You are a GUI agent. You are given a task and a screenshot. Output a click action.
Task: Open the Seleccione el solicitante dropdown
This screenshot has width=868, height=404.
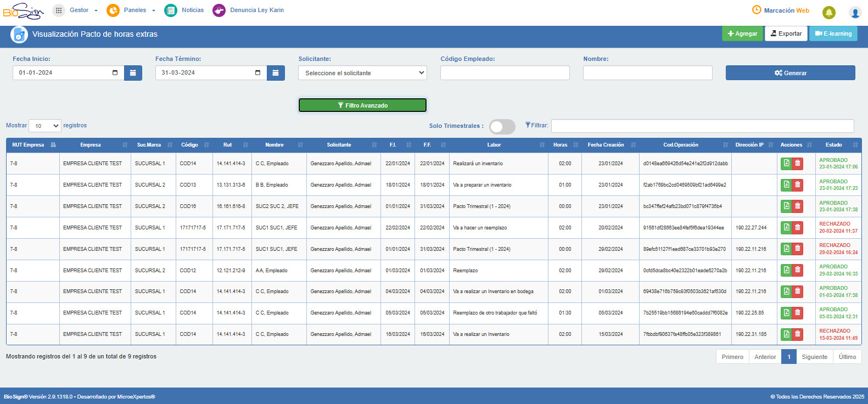[x=362, y=73]
